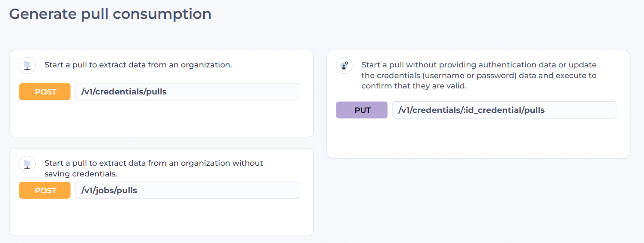The height and width of the screenshot is (243, 644).
Task: Click 'Start a pull to extract data from an organization.' text
Action: tap(138, 65)
